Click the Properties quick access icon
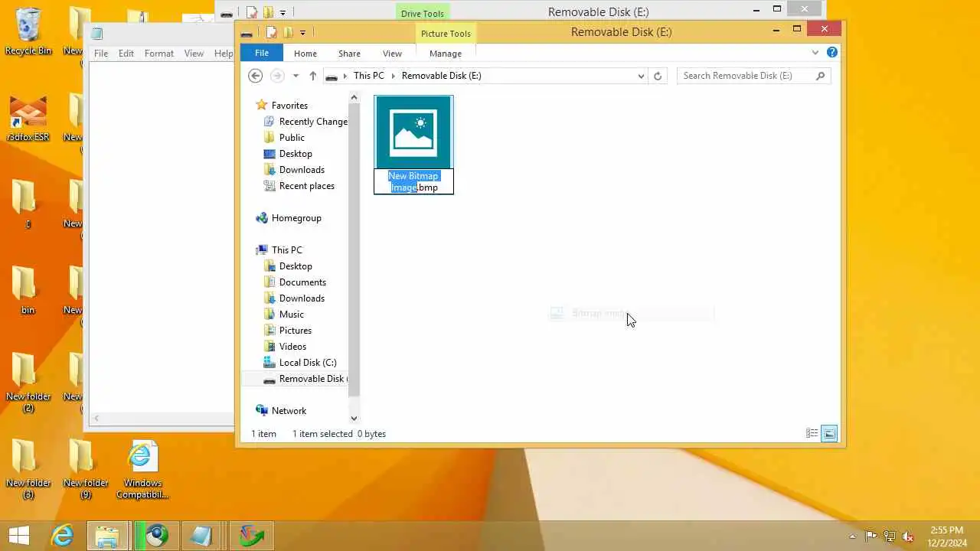Image resolution: width=980 pixels, height=551 pixels. click(271, 32)
